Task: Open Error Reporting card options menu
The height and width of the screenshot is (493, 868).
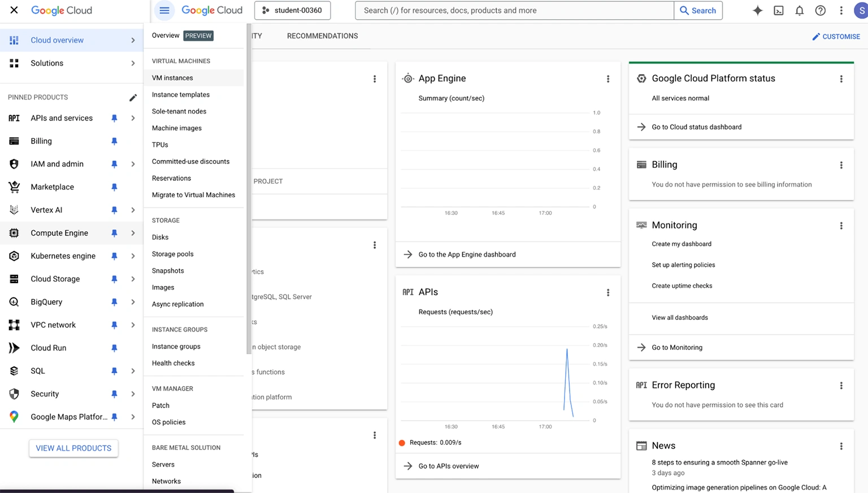Action: pos(841,386)
